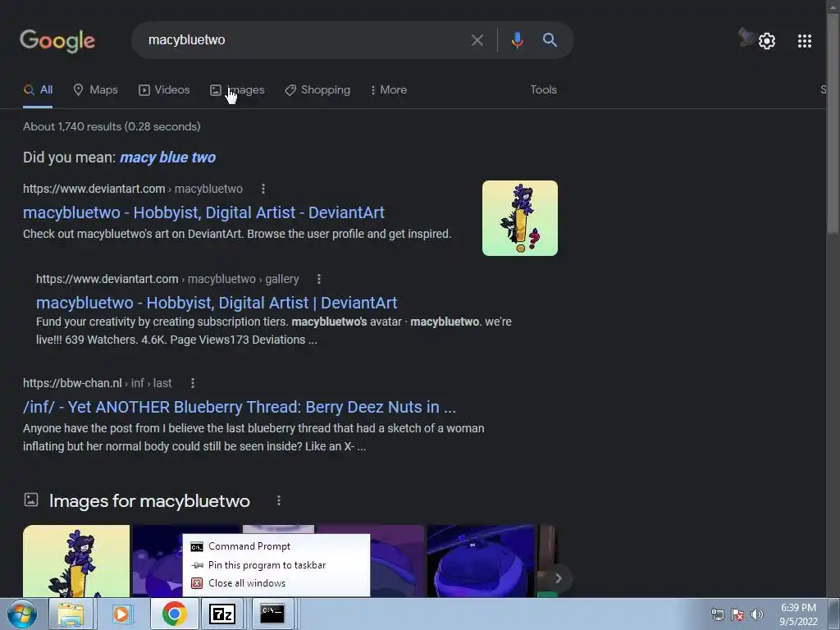Start voice search with the microphone icon
This screenshot has width=840, height=630.
point(517,40)
